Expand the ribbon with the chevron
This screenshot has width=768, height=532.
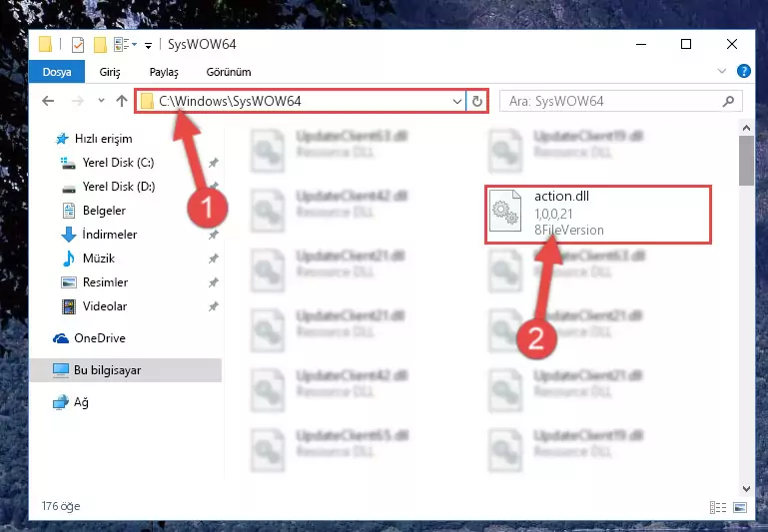coord(721,71)
